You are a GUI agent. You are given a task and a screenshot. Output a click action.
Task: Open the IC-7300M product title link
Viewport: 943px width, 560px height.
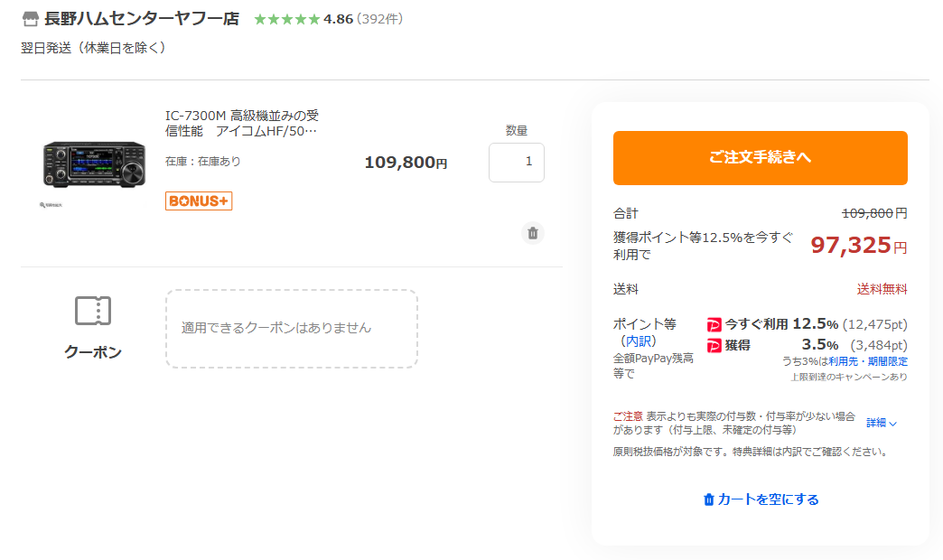coord(242,124)
